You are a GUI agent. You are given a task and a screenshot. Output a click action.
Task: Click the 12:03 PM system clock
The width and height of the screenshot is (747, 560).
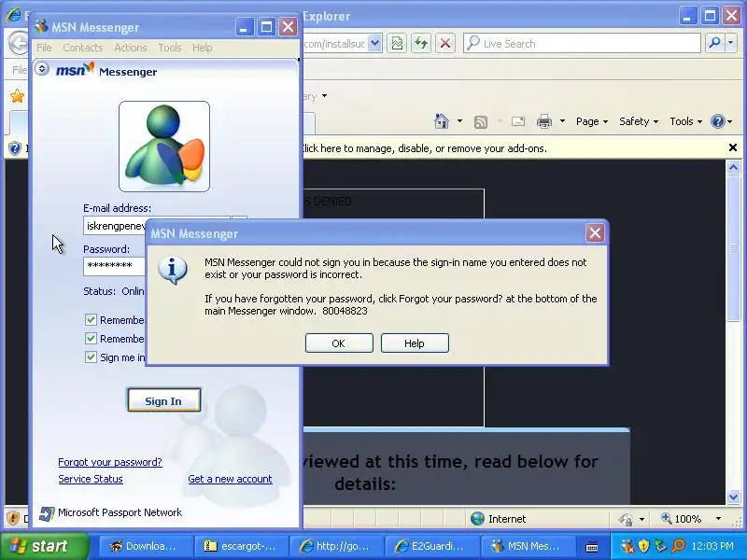(712, 546)
